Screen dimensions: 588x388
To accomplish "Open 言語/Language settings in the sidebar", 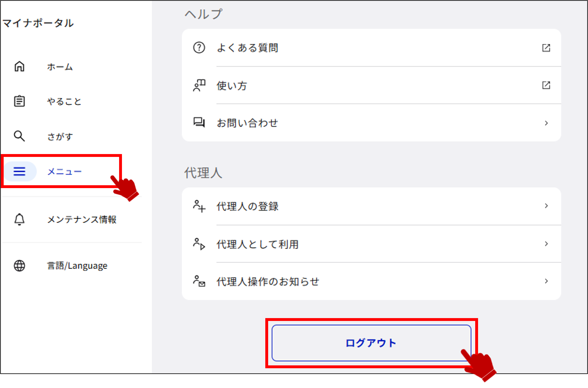I will pyautogui.click(x=77, y=266).
